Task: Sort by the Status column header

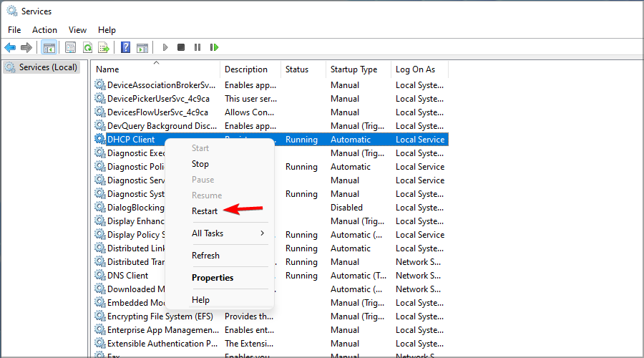Action: pyautogui.click(x=303, y=69)
